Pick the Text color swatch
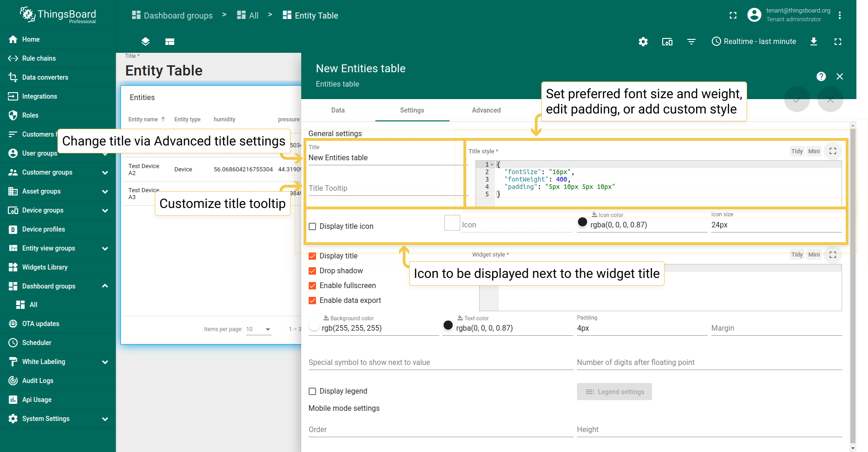Image resolution: width=868 pixels, height=452 pixels. pos(448,326)
